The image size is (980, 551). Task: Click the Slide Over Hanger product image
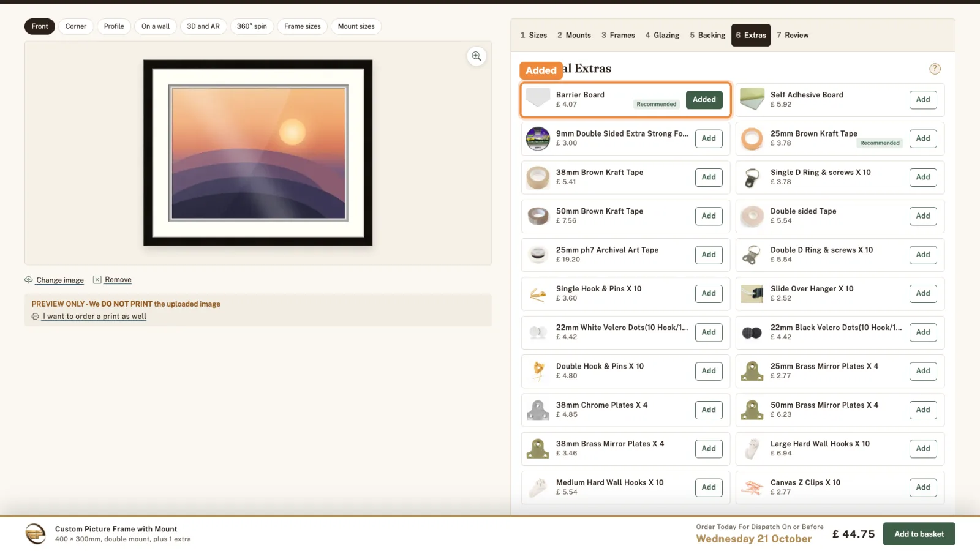pos(752,294)
